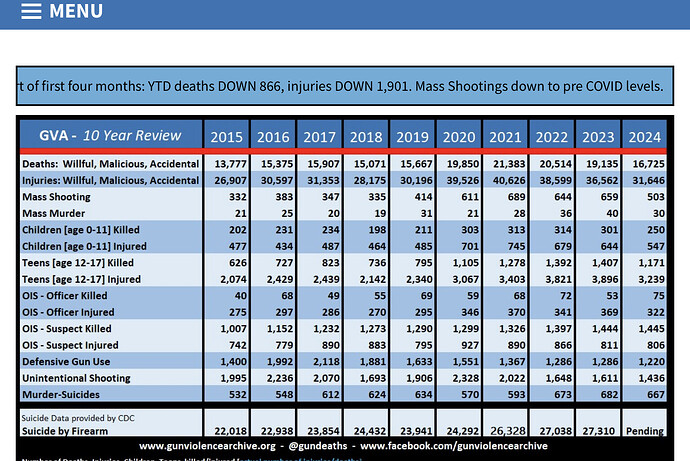Click the scrolling YTD deaths news ticker

(x=345, y=86)
